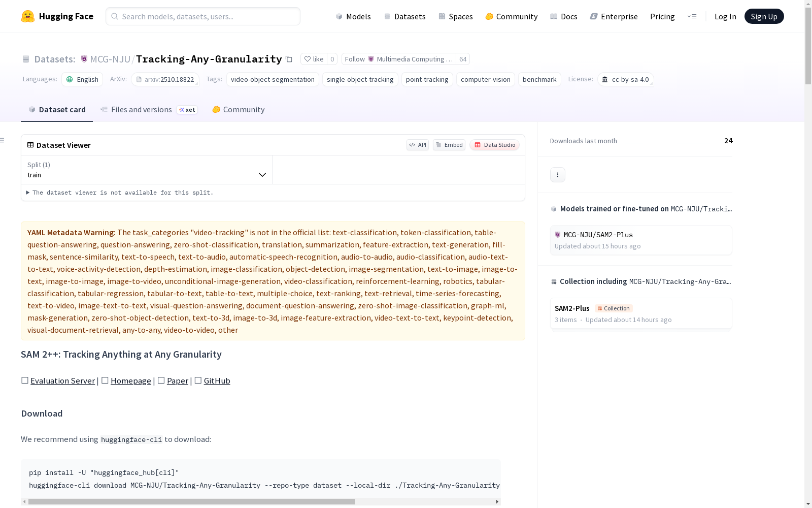Image resolution: width=812 pixels, height=508 pixels.
Task: Click the Hugging Face logo icon
Action: [28, 16]
